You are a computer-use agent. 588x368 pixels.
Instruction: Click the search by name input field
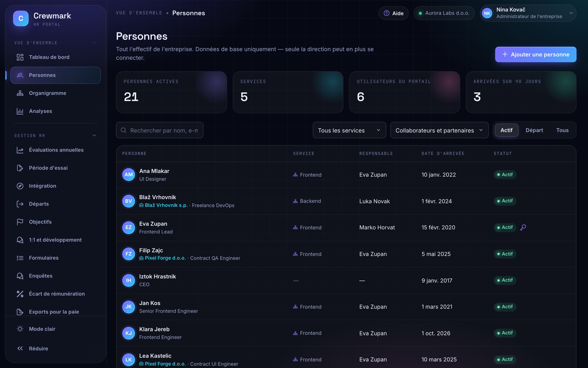pyautogui.click(x=160, y=130)
